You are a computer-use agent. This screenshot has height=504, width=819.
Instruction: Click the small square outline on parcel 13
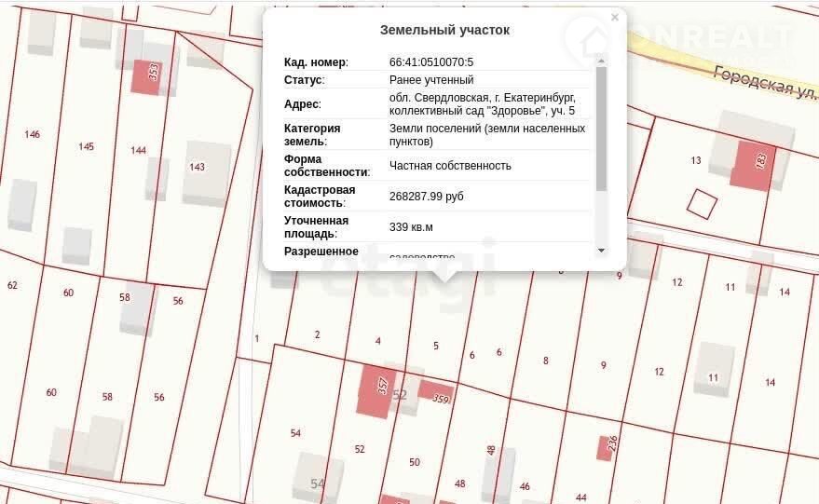click(703, 202)
